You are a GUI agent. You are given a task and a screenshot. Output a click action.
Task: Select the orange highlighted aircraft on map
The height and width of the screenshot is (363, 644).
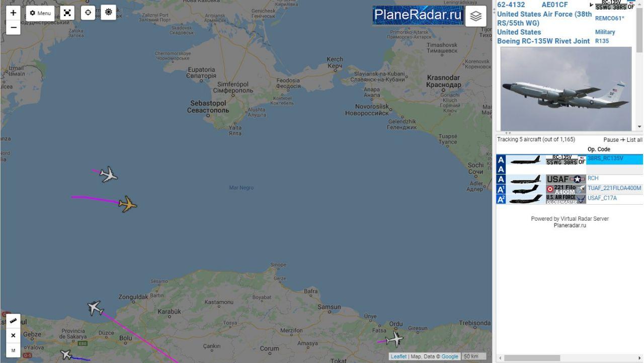coord(128,204)
